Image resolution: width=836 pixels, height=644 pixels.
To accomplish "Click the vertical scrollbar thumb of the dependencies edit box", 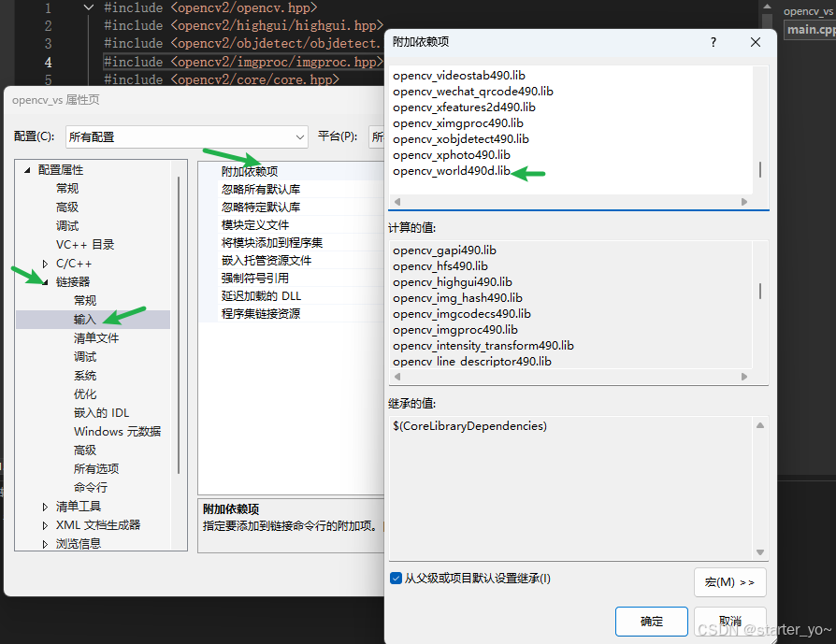I will tap(760, 170).
